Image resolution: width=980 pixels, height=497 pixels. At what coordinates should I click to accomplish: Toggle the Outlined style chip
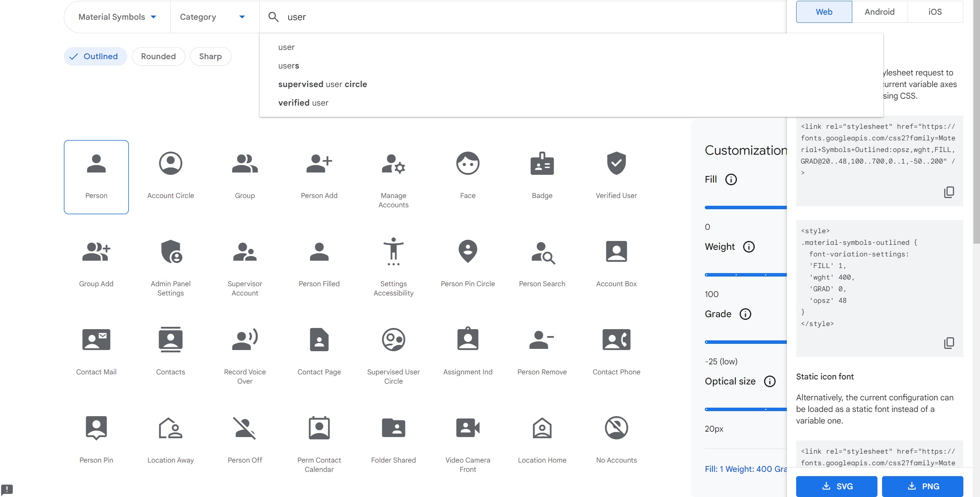point(95,56)
